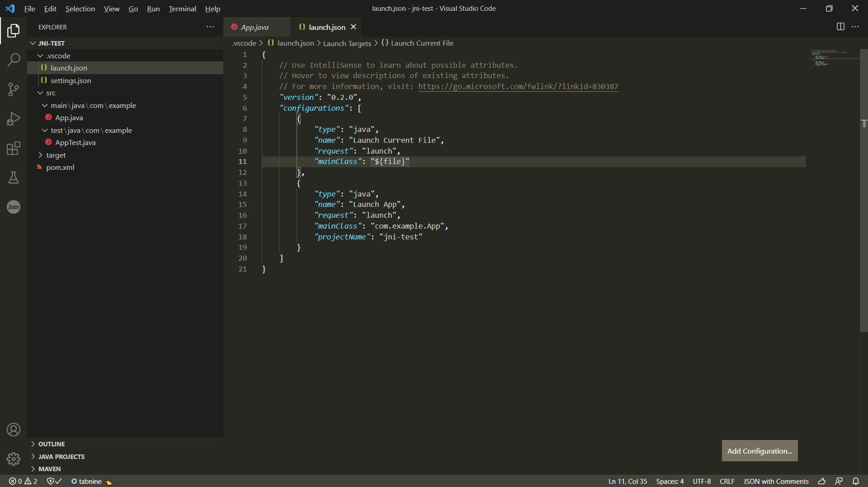Image resolution: width=868 pixels, height=487 pixels.
Task: Open the Extensions view
Action: tap(14, 148)
